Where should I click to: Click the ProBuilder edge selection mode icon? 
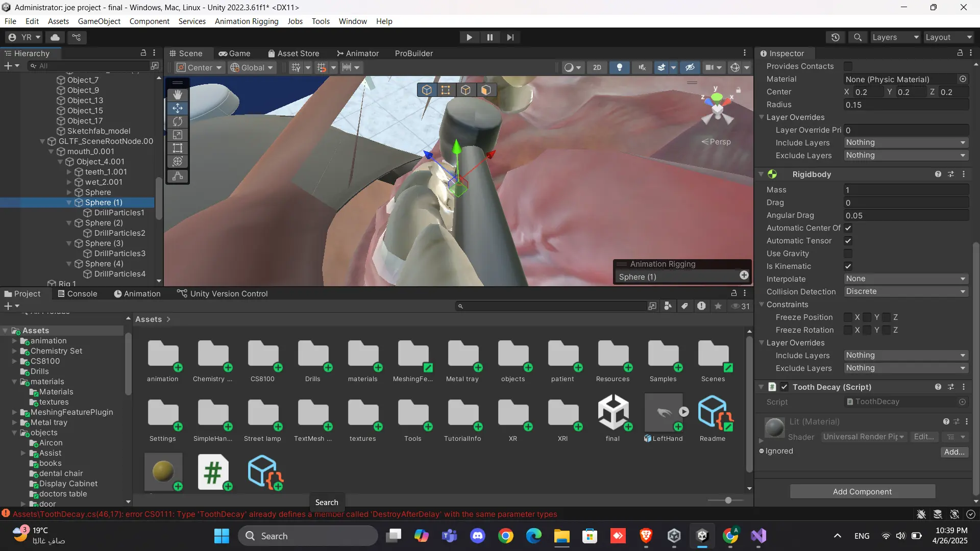click(x=465, y=90)
